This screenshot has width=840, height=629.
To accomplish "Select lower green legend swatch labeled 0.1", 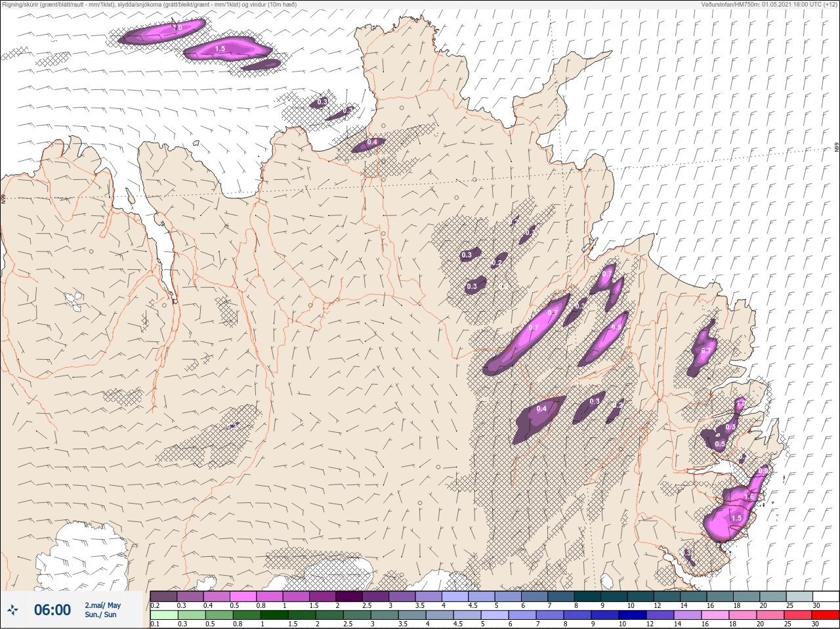I will (x=163, y=615).
